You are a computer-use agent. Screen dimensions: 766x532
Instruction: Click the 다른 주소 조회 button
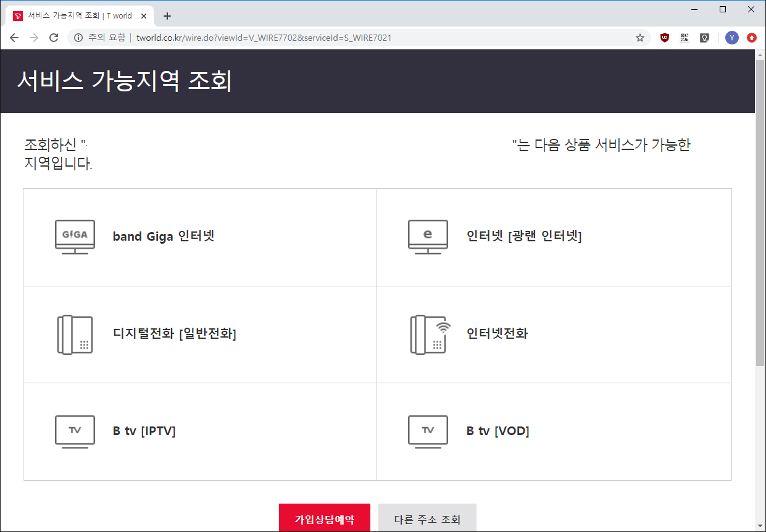427,518
